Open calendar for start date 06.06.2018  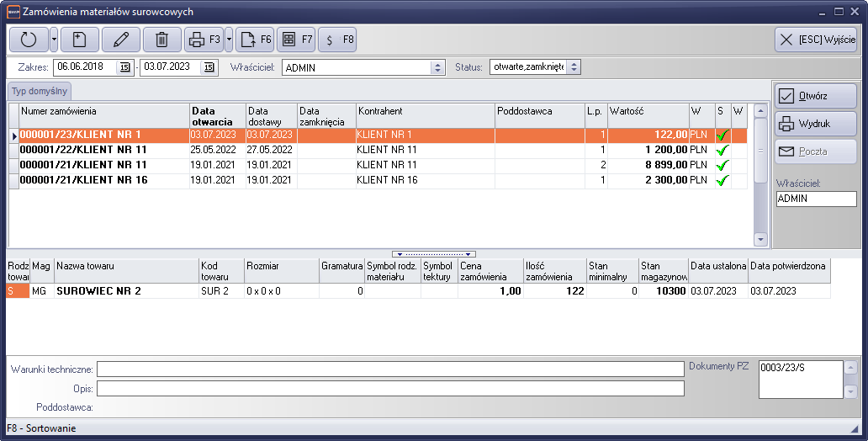pos(125,67)
